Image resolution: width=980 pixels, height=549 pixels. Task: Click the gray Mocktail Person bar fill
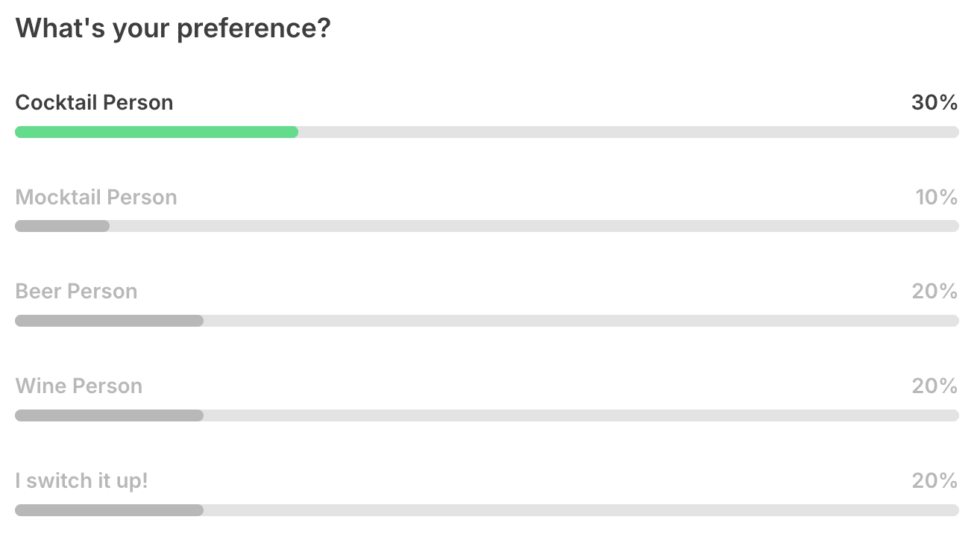click(62, 226)
